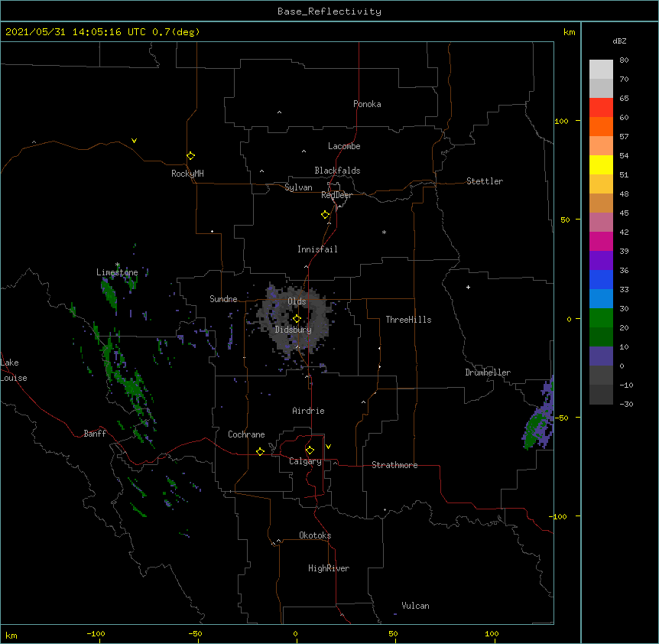Click the yellow 54 dBZ legend color

click(x=601, y=164)
